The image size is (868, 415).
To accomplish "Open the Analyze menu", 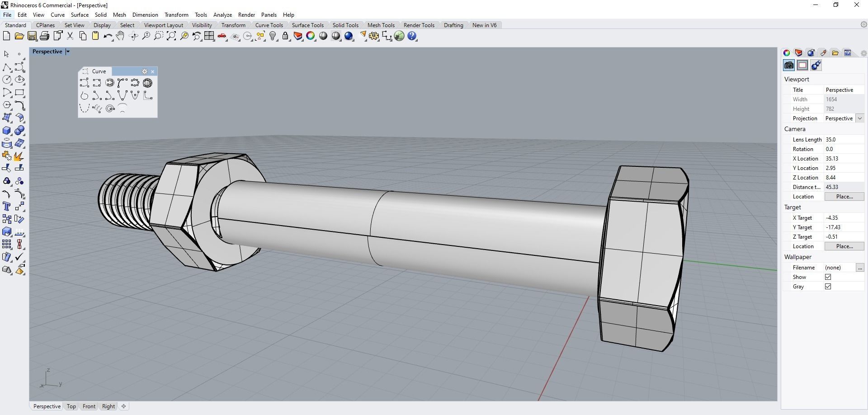I will pos(222,15).
